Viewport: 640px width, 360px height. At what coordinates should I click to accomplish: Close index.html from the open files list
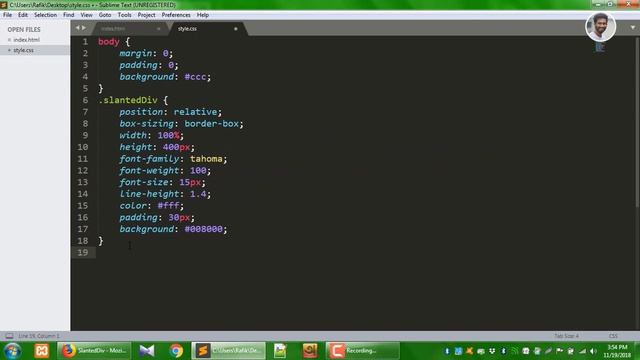tap(9, 40)
